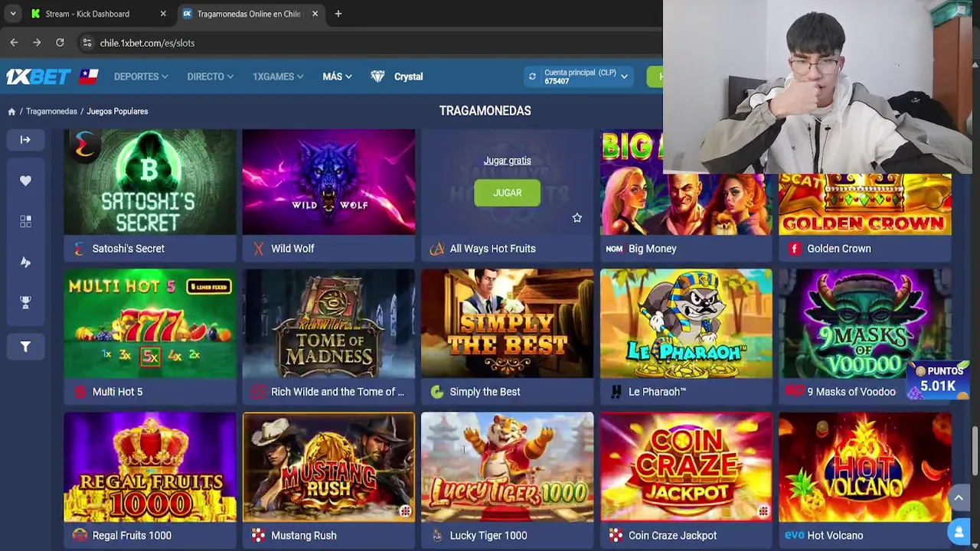Close the Tragamonedas Online tab
The image size is (980, 551).
pos(315,14)
